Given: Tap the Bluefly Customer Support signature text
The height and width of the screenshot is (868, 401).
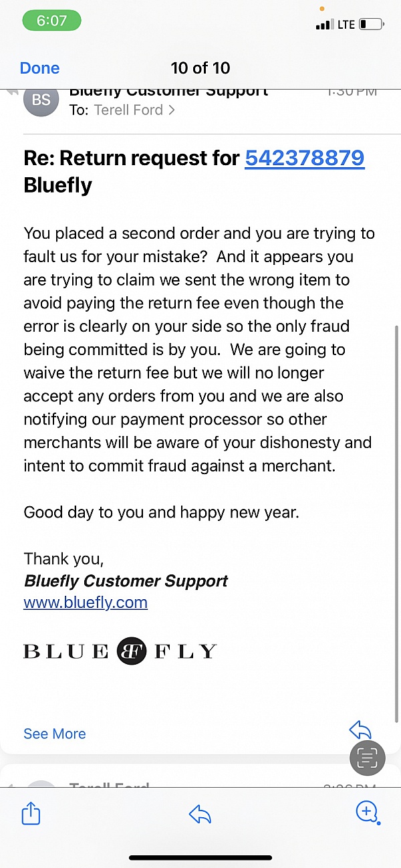Looking at the screenshot, I should (126, 580).
